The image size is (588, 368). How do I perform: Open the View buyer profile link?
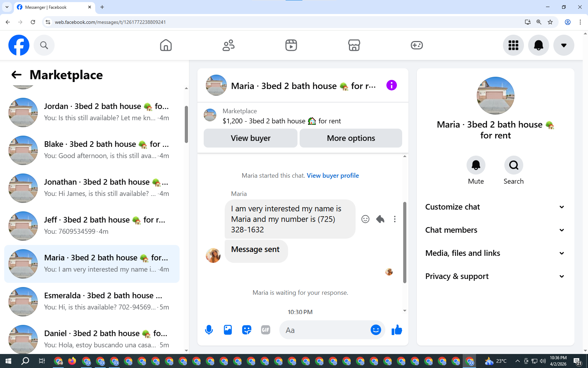333,176
